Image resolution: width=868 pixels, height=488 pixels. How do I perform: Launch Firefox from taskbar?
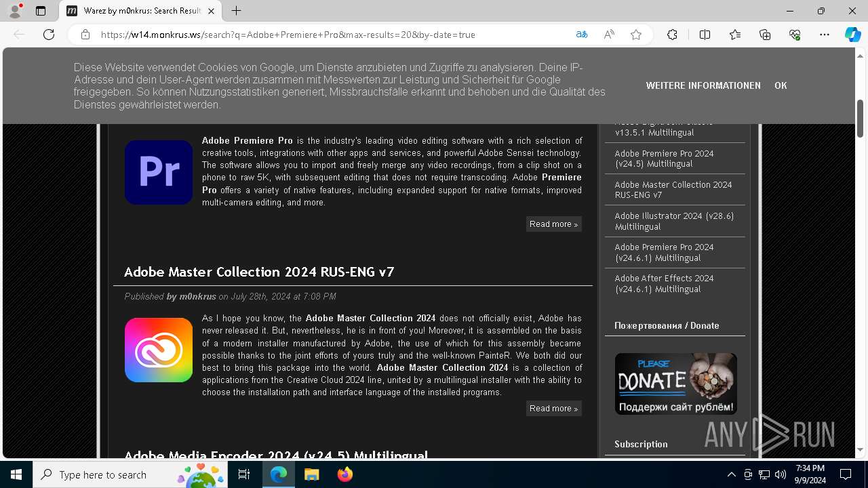tap(345, 474)
